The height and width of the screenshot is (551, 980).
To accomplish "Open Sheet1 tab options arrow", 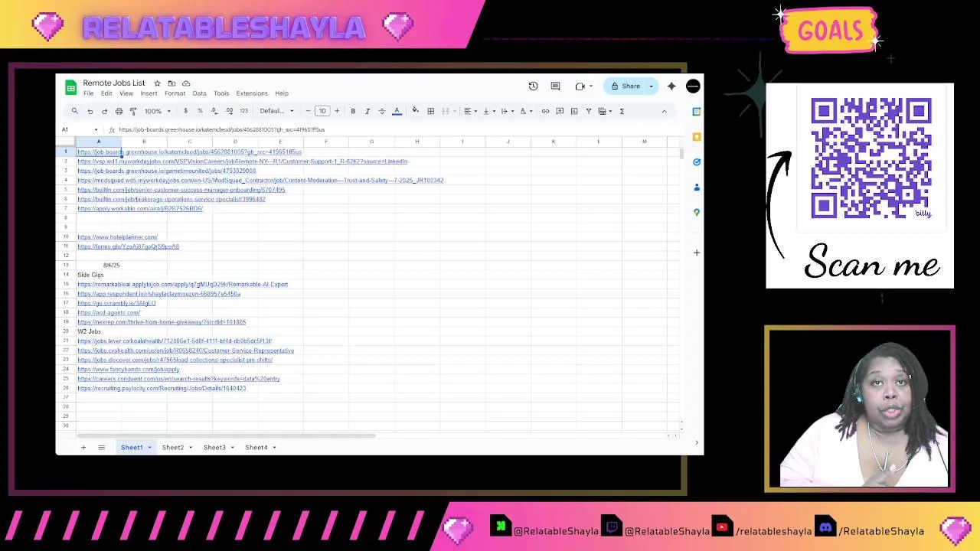I will 150,447.
